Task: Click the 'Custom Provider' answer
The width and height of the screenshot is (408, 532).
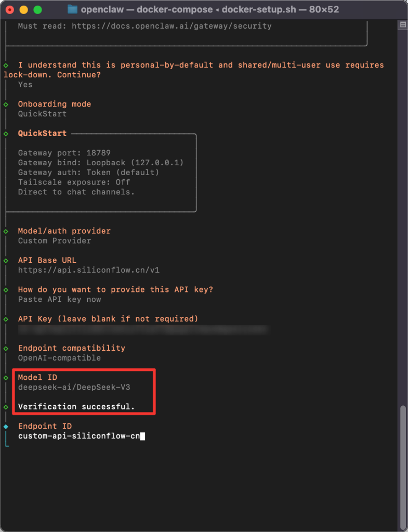Action: 54,241
